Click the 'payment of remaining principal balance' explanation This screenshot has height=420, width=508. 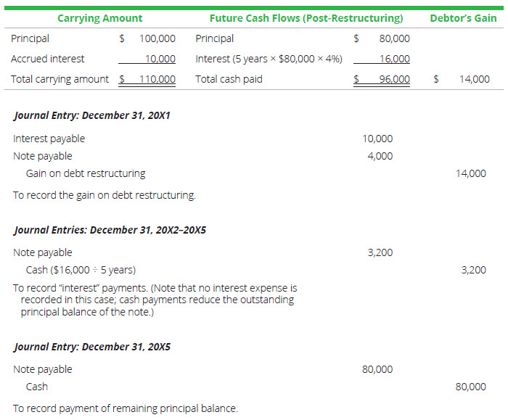click(x=126, y=408)
